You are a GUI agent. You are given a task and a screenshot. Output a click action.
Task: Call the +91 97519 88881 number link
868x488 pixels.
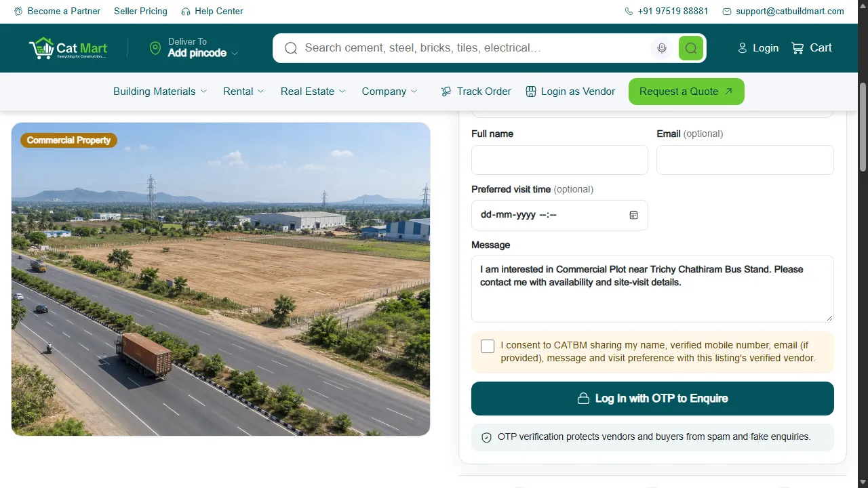[667, 12]
